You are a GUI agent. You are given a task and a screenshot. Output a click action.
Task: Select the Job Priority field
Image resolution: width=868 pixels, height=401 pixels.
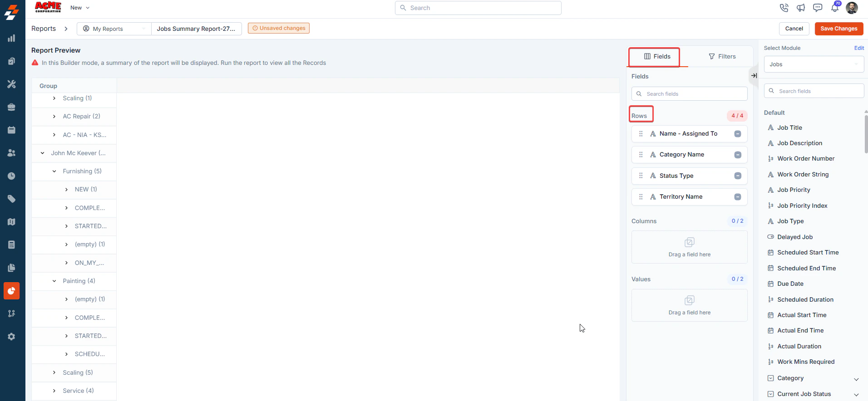click(x=794, y=190)
